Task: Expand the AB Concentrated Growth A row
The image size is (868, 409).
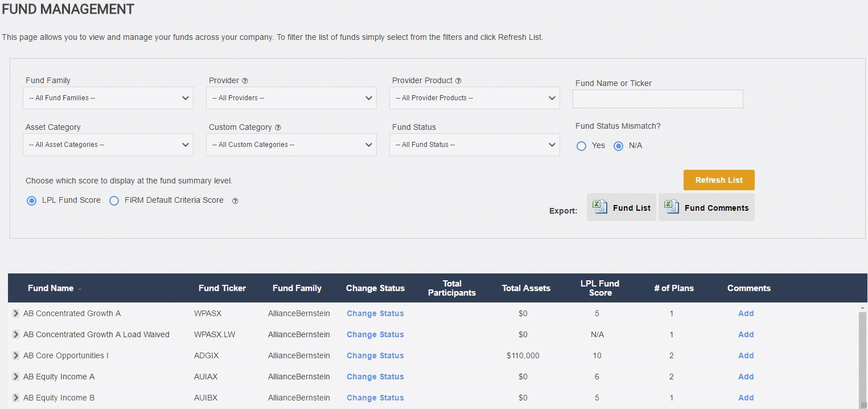Action: (16, 313)
